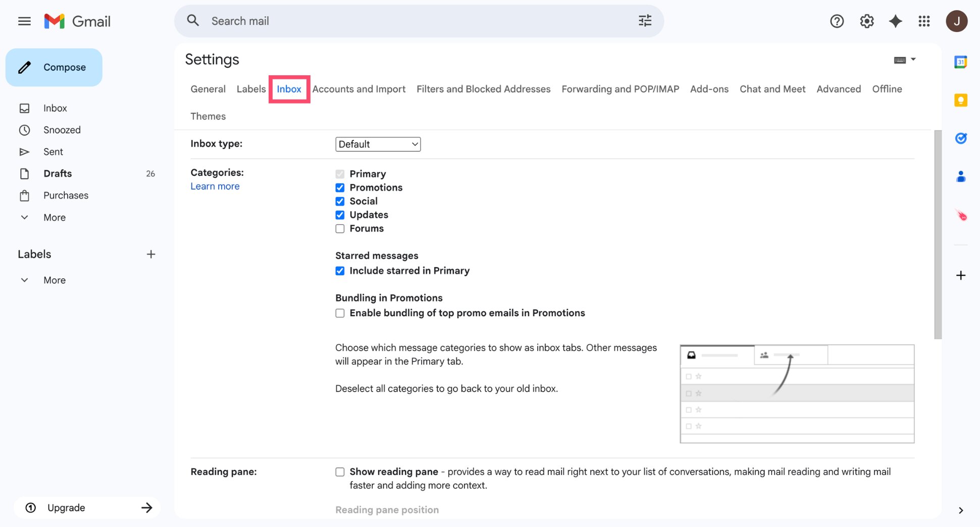Click the Compose button
This screenshot has height=527, width=980.
(x=54, y=67)
